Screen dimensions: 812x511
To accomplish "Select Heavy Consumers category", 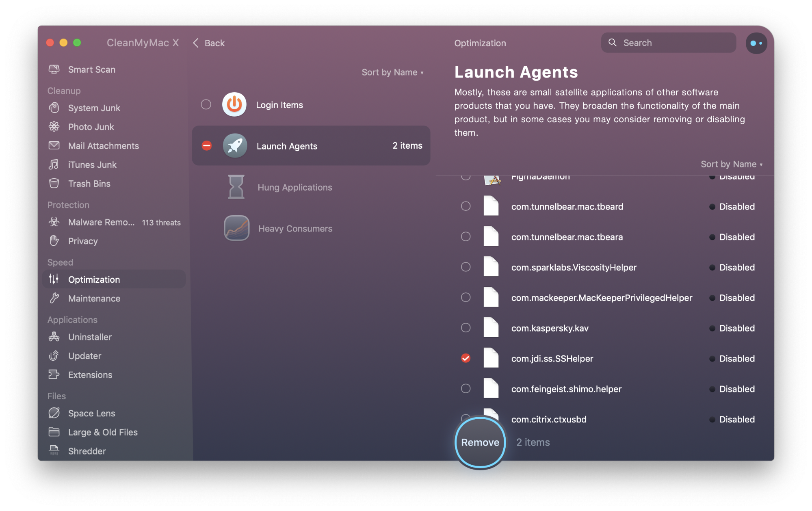I will pos(311,228).
